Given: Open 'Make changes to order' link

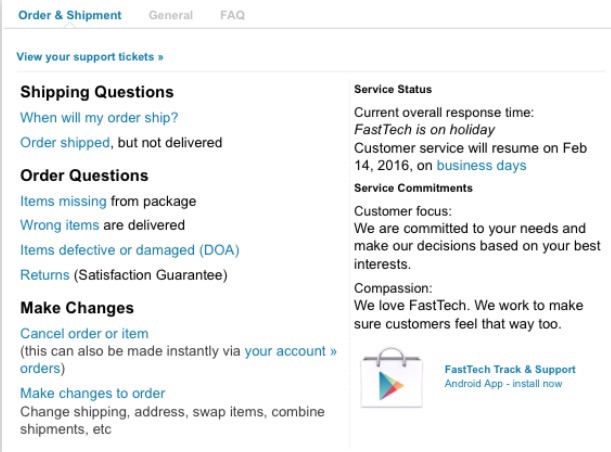Looking at the screenshot, I should click(x=93, y=393).
